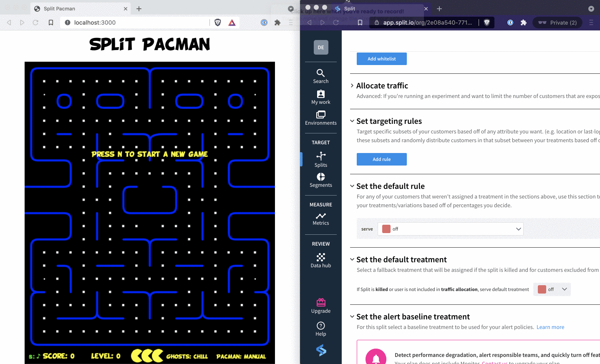Screen dimensions: 600x364
Task: Click red off swatch in default treatment
Action: coord(542,289)
